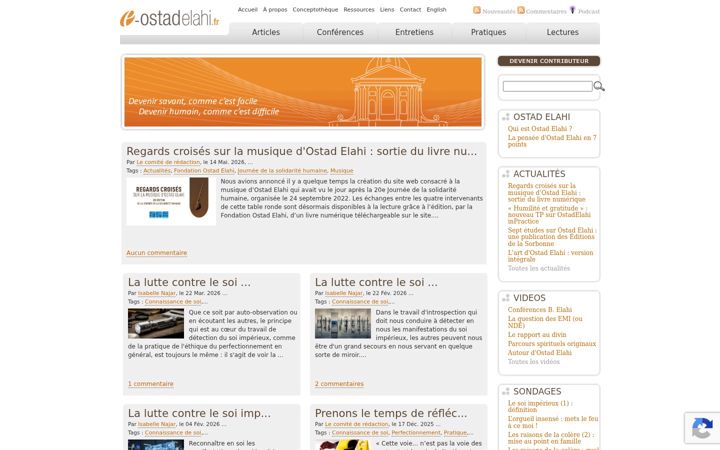
Task: Click the Commentaires RSS feed icon
Action: click(521, 10)
